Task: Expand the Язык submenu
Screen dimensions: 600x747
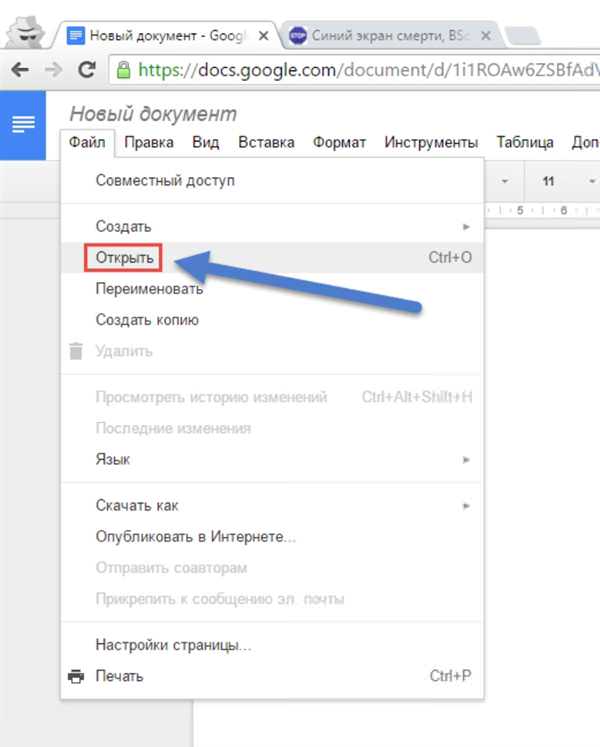Action: pyautogui.click(x=272, y=459)
